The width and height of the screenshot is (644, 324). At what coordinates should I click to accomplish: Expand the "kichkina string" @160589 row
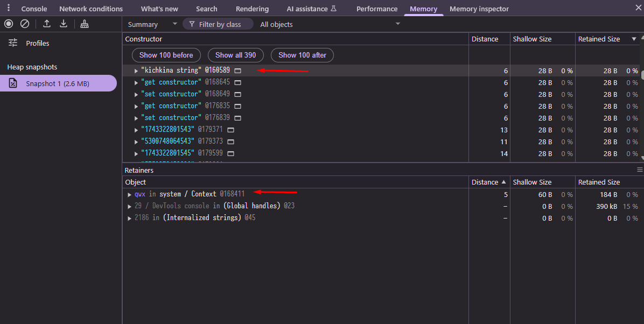click(x=136, y=71)
